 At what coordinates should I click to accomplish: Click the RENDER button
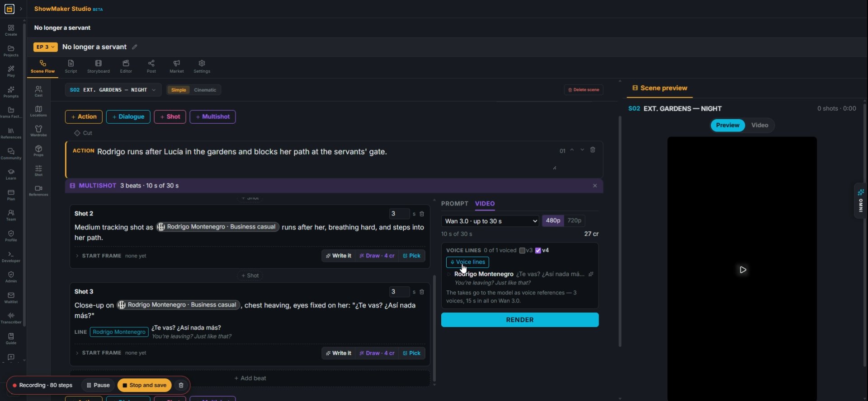[520, 320]
